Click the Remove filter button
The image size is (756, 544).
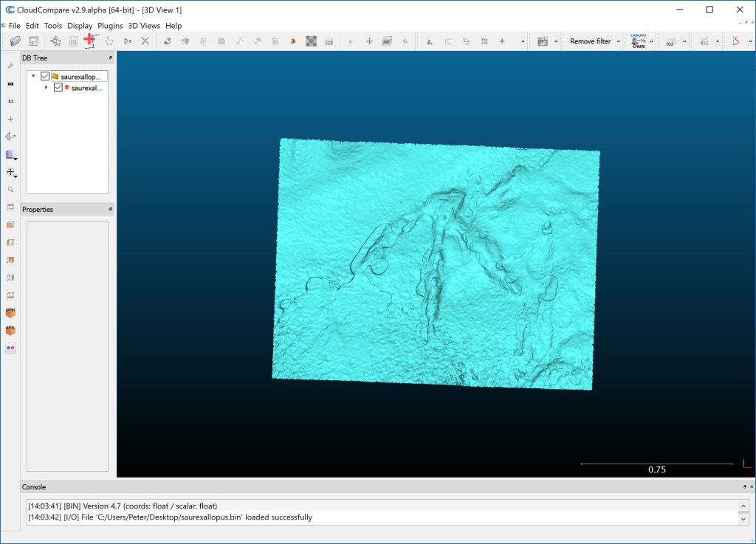click(591, 41)
